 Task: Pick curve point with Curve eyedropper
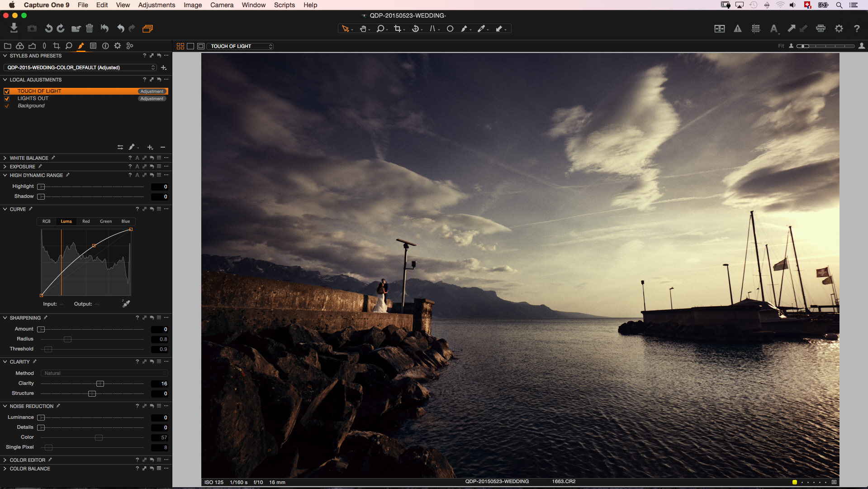click(x=126, y=304)
